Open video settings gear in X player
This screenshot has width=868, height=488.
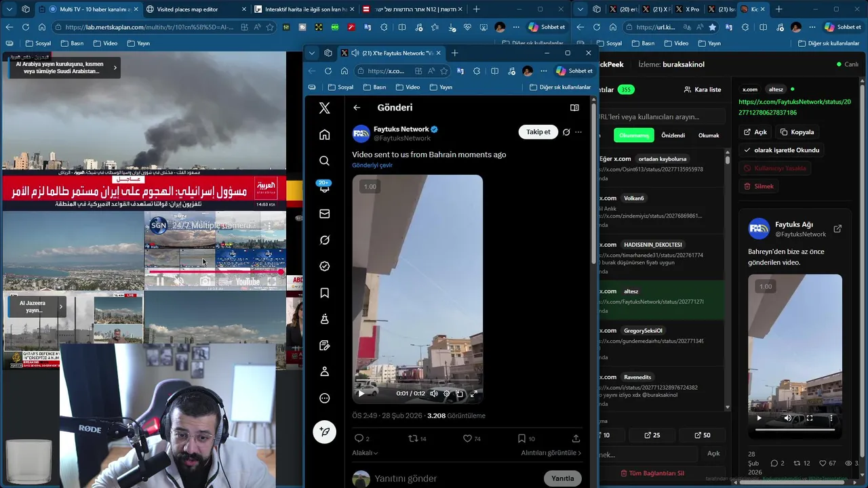pyautogui.click(x=446, y=394)
